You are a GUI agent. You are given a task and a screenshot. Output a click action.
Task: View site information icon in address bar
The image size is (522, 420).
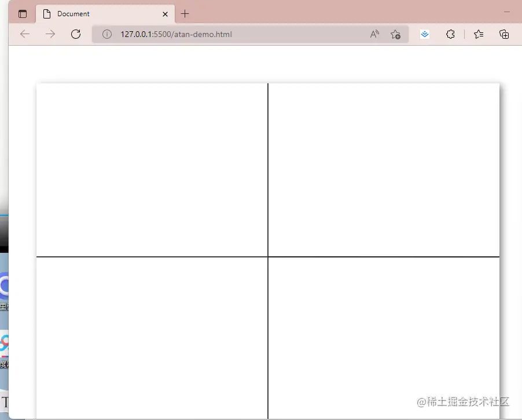[107, 34]
